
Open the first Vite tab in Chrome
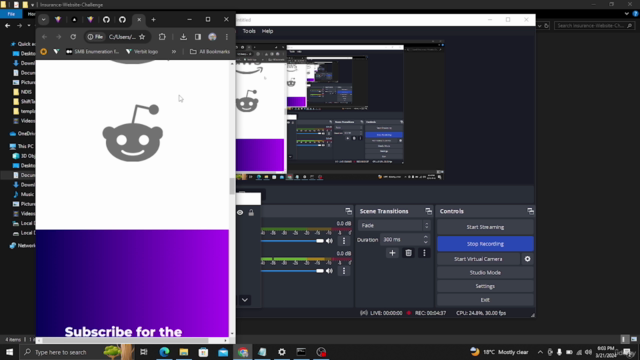pos(58,20)
